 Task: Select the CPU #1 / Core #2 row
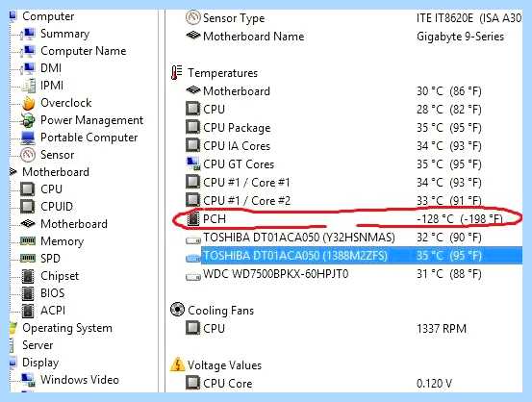334,200
